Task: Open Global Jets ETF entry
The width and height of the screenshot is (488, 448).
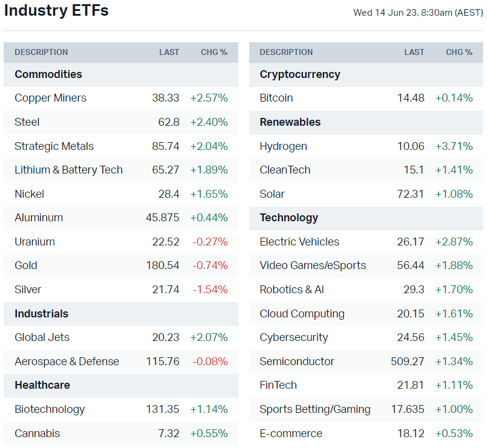Action: tap(42, 337)
